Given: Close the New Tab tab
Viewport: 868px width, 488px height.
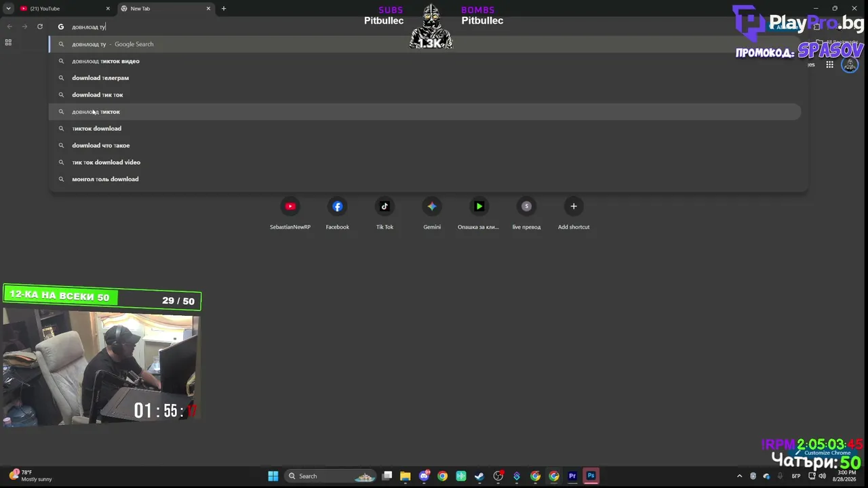Looking at the screenshot, I should pyautogui.click(x=208, y=8).
